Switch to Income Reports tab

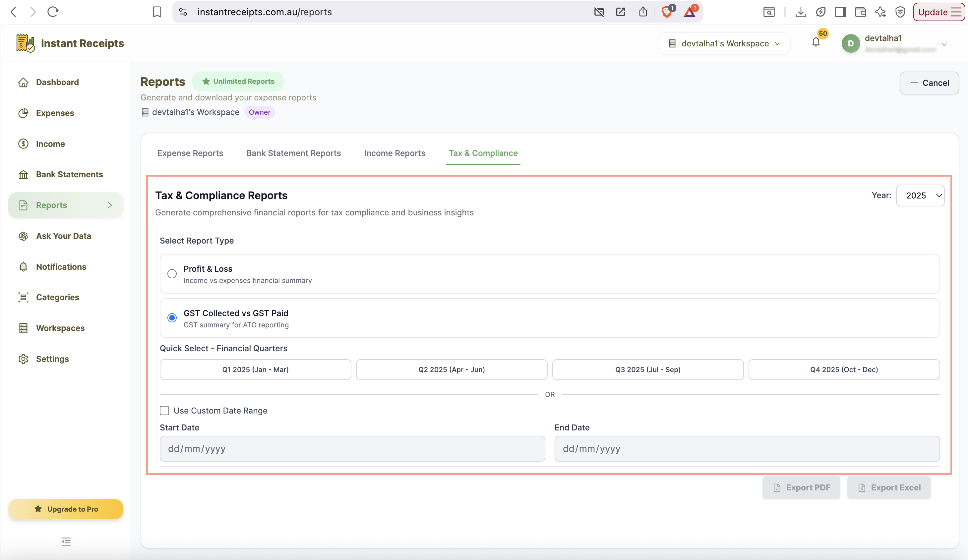[394, 153]
